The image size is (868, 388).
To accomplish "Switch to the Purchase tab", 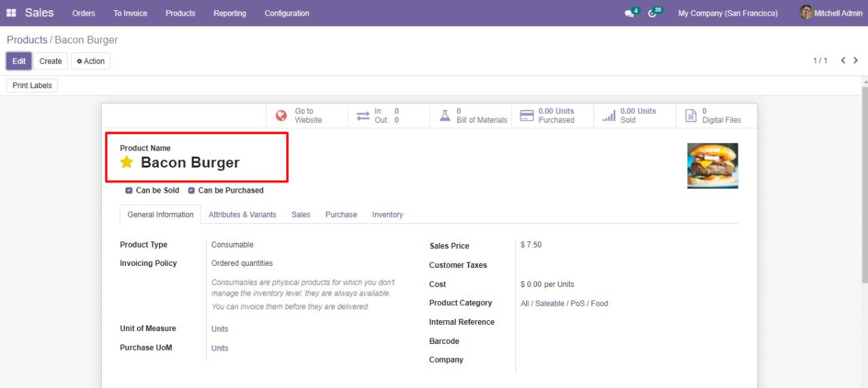I will pyautogui.click(x=341, y=214).
